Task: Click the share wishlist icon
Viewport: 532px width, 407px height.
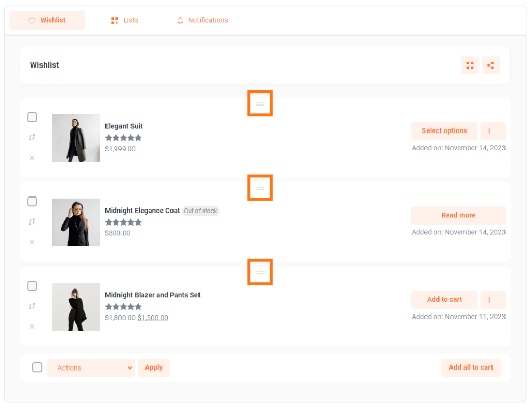Action: coord(490,65)
